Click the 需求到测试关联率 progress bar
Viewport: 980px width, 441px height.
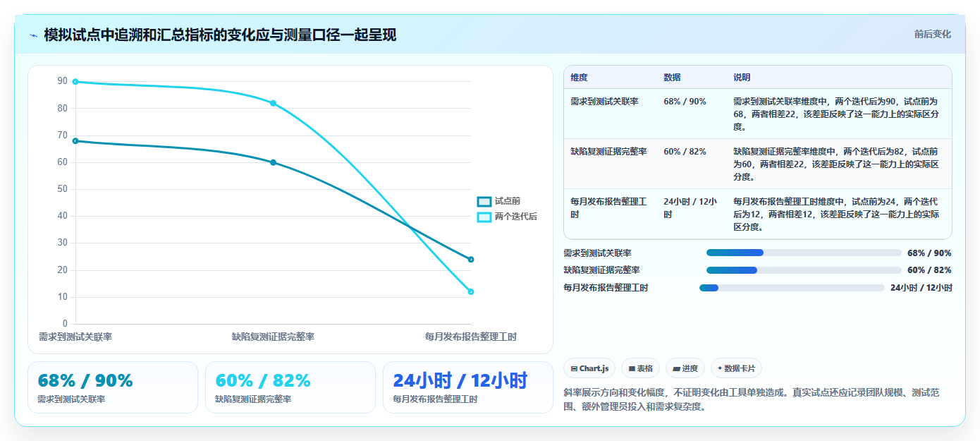pyautogui.click(x=804, y=253)
